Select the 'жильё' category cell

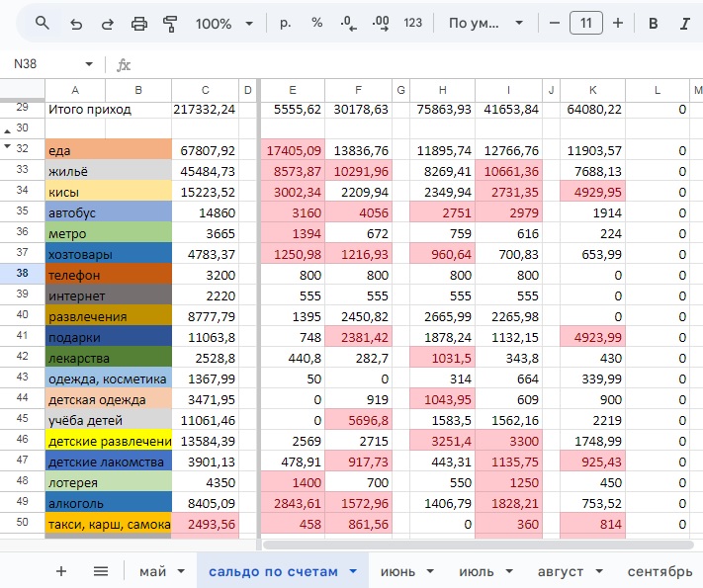[x=108, y=170]
